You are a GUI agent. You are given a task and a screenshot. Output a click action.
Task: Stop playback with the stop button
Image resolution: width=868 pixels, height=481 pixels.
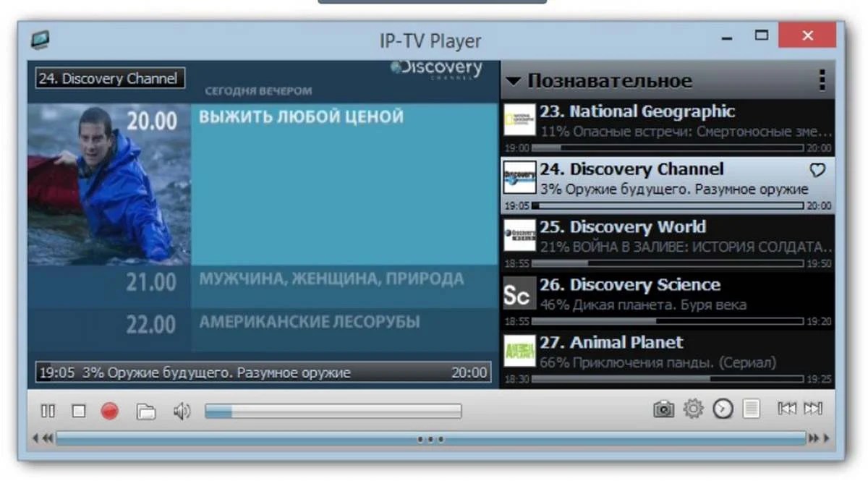79,411
